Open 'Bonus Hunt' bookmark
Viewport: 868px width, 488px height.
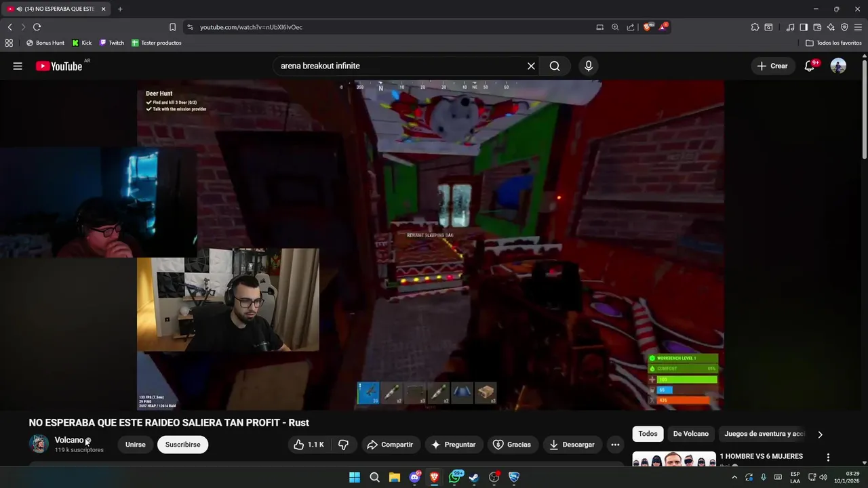[45, 43]
